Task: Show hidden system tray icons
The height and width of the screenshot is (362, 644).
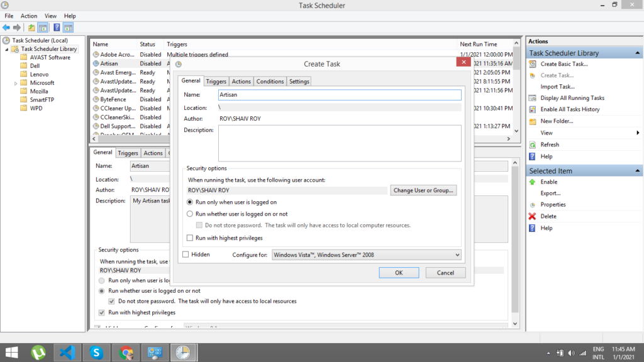Action: pos(548,353)
